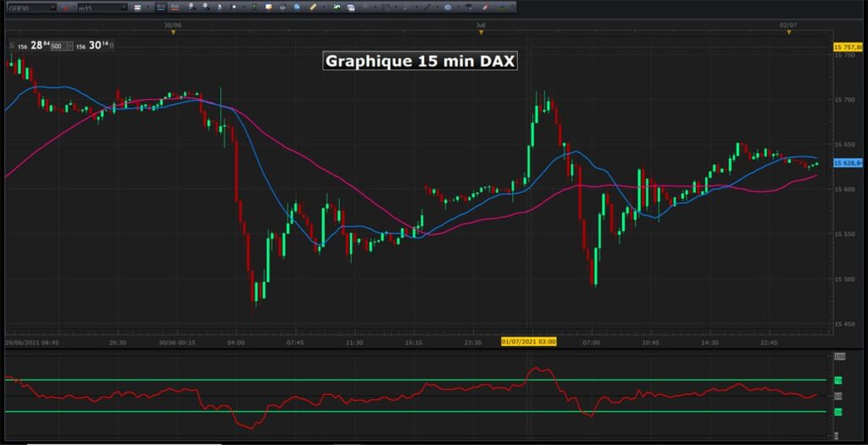Click the zoom out magnifier icon

point(206,7)
